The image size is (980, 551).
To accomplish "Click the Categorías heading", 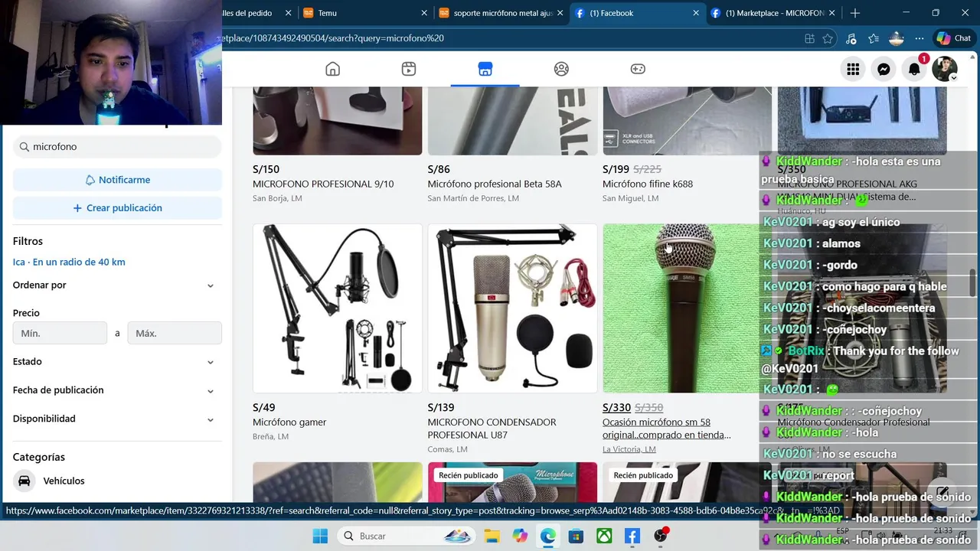I will point(39,457).
